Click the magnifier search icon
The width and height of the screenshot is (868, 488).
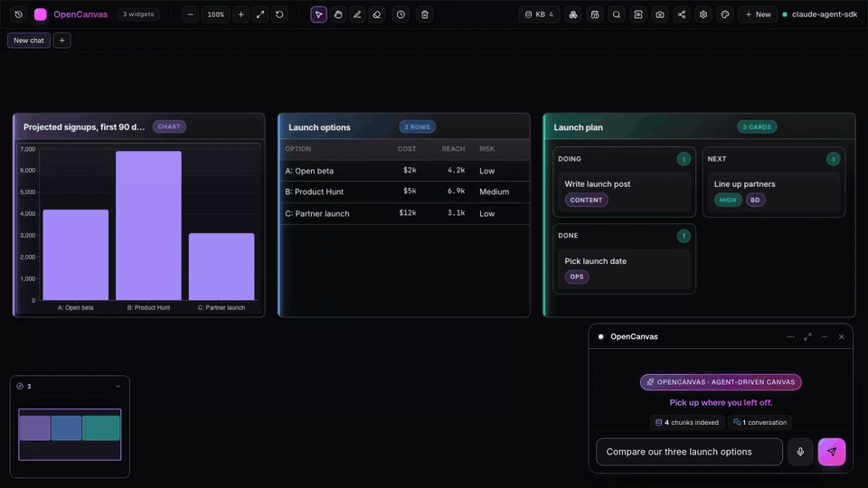[x=617, y=14]
